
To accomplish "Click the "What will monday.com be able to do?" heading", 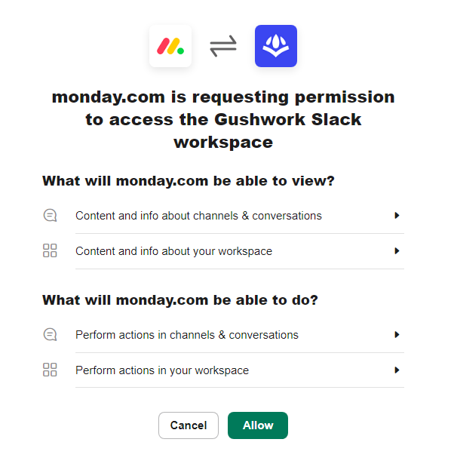I will pos(180,300).
